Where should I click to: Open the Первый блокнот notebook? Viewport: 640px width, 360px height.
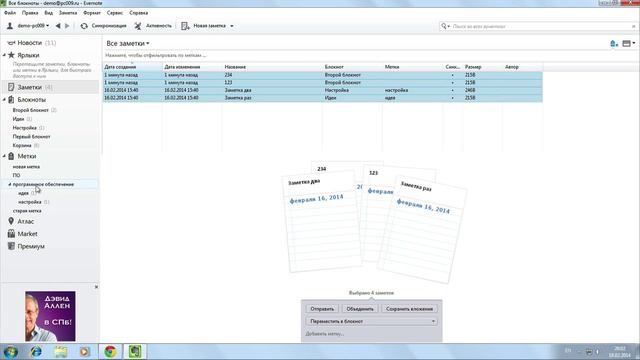[x=31, y=137]
